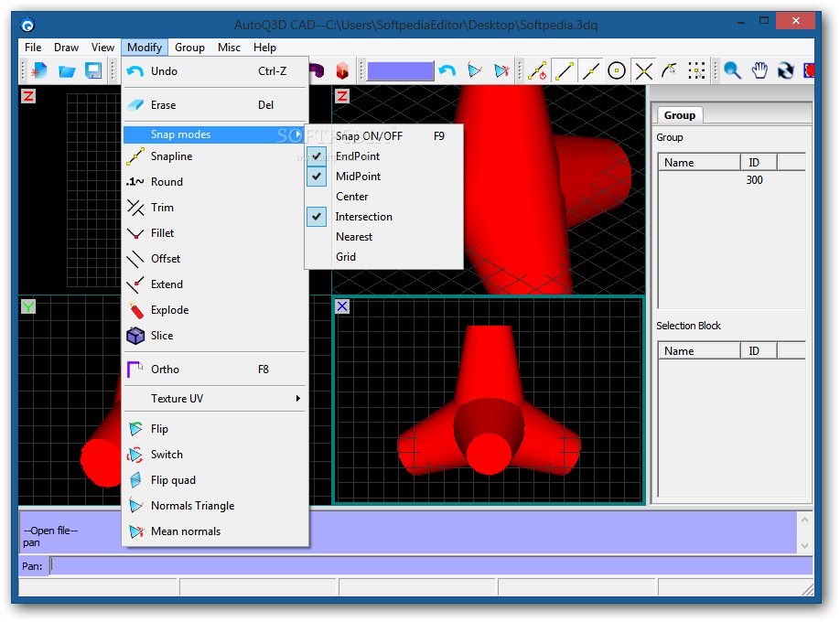Select the Group tab in side panel

pos(679,115)
